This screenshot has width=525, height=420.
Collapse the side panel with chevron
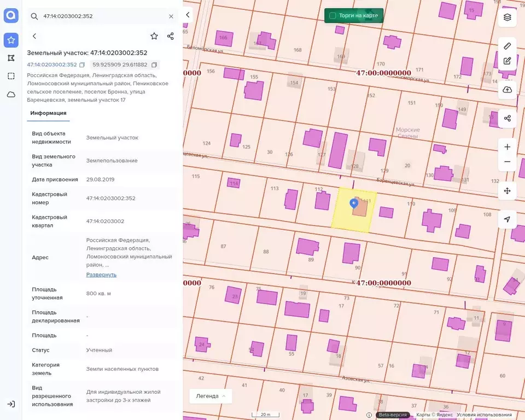pyautogui.click(x=188, y=15)
